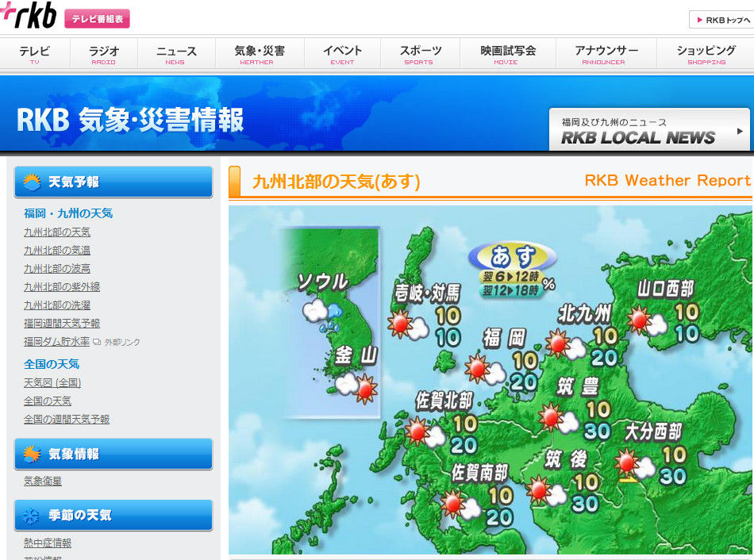Open 熱中症情報 link

pyautogui.click(x=48, y=543)
